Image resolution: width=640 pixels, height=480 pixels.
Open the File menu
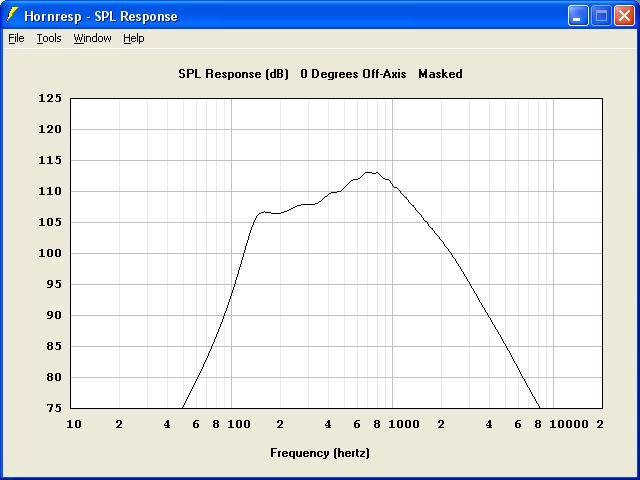pos(16,38)
